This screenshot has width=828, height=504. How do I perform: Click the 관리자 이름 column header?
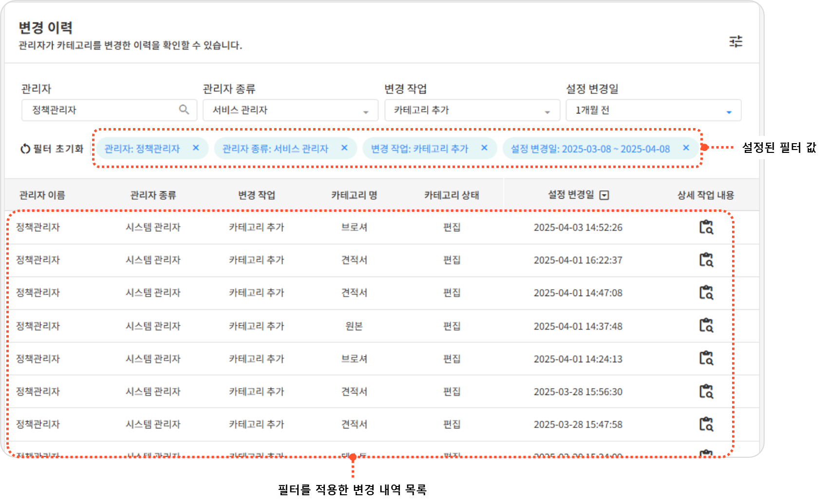[x=42, y=195]
